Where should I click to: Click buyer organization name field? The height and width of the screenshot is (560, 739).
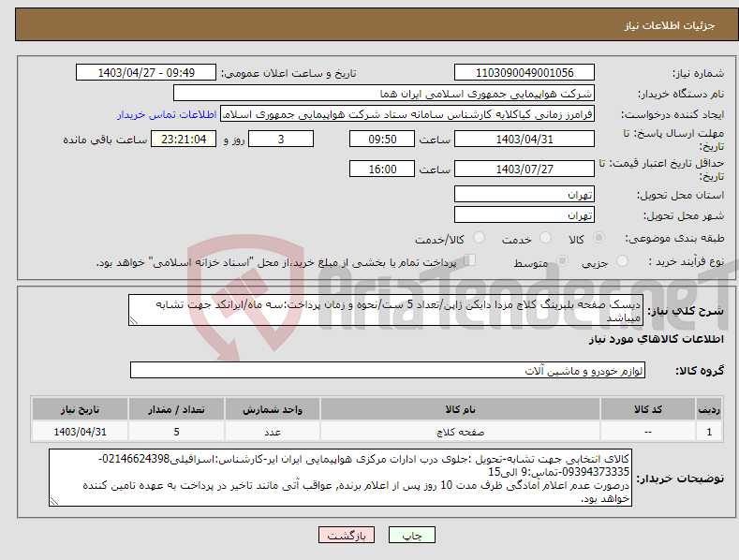384,94
